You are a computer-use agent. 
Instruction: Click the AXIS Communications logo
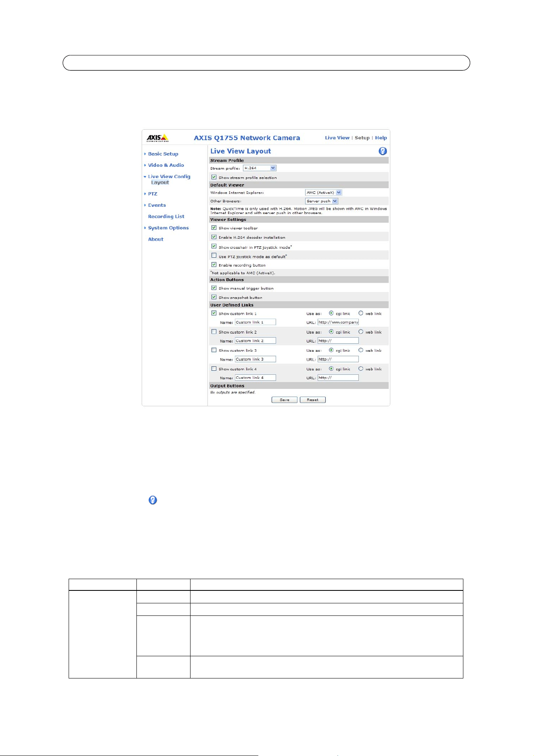pyautogui.click(x=157, y=138)
